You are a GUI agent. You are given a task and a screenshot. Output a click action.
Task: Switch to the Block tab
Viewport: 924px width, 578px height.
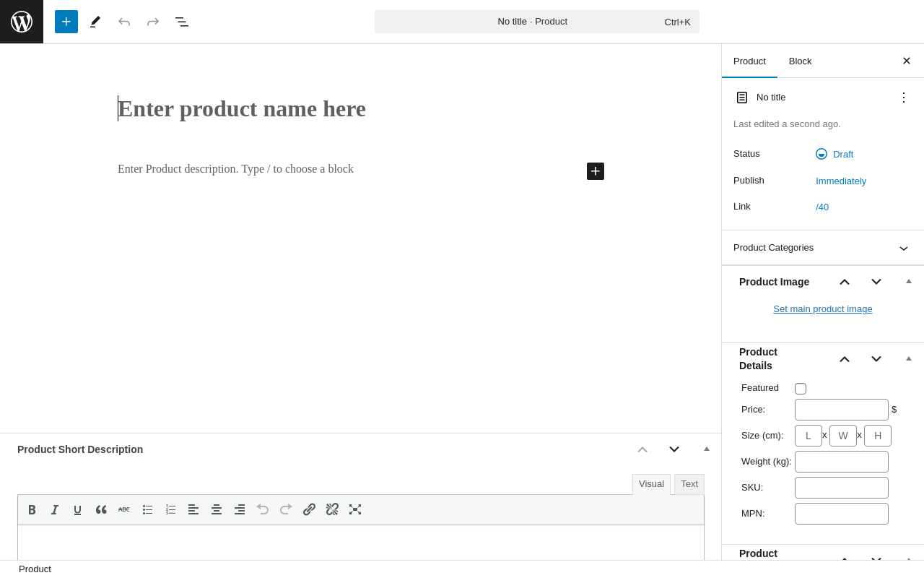(x=800, y=61)
